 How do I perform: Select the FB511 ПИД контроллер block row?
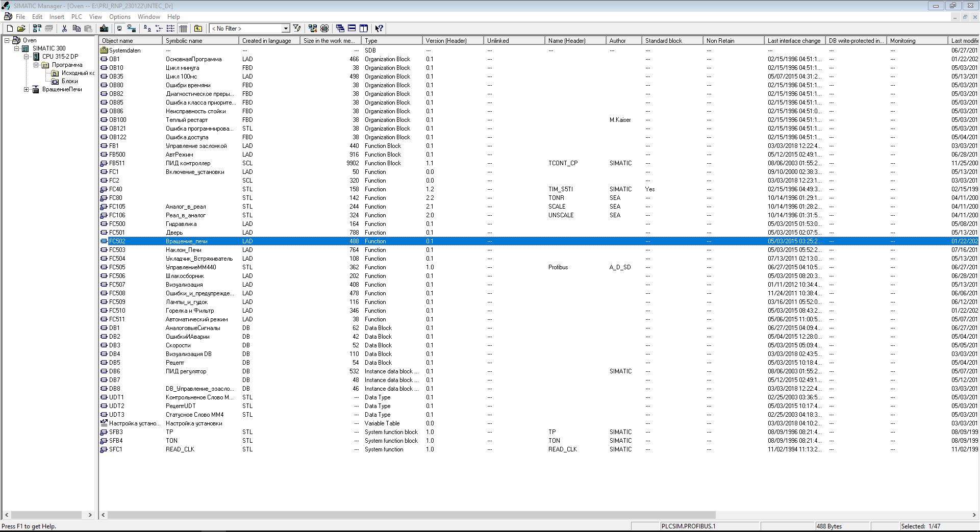click(117, 163)
